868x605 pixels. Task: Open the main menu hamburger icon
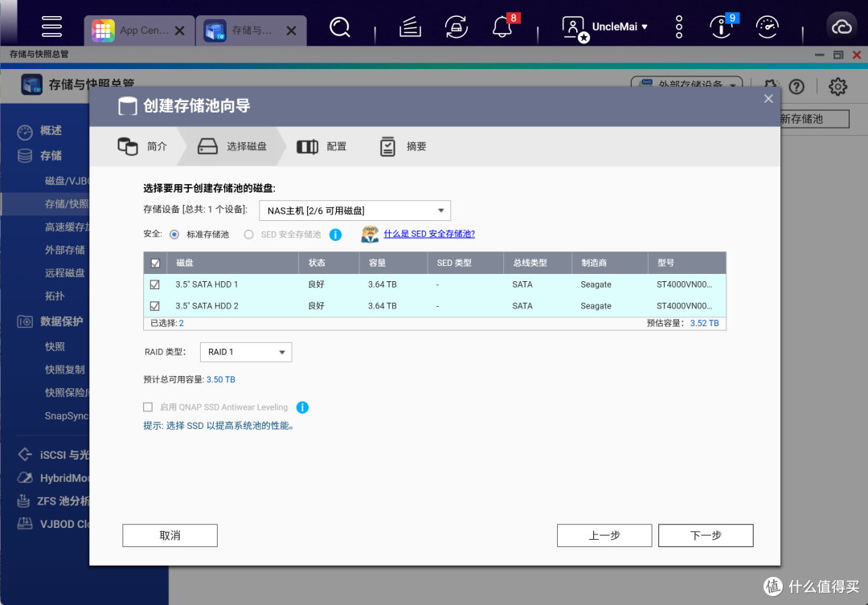pyautogui.click(x=51, y=26)
